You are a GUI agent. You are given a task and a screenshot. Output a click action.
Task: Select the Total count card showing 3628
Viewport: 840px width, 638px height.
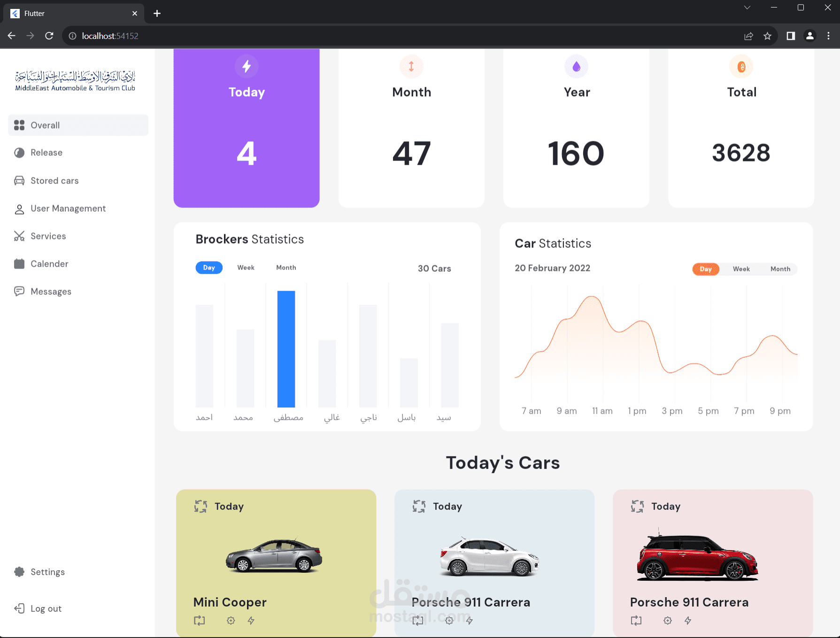pyautogui.click(x=741, y=128)
